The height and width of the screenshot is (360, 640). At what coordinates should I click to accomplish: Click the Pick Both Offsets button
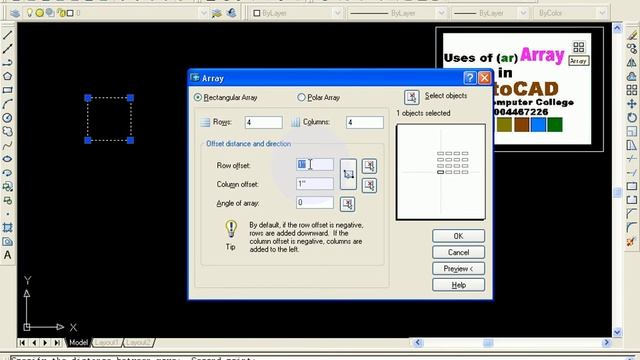coord(348,174)
